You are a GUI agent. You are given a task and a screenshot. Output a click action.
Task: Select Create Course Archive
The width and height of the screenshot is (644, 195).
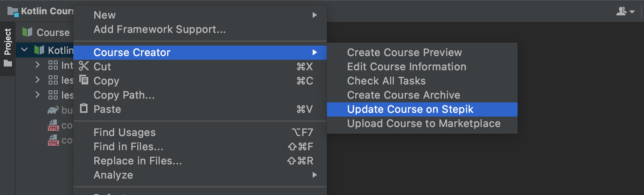click(x=404, y=95)
